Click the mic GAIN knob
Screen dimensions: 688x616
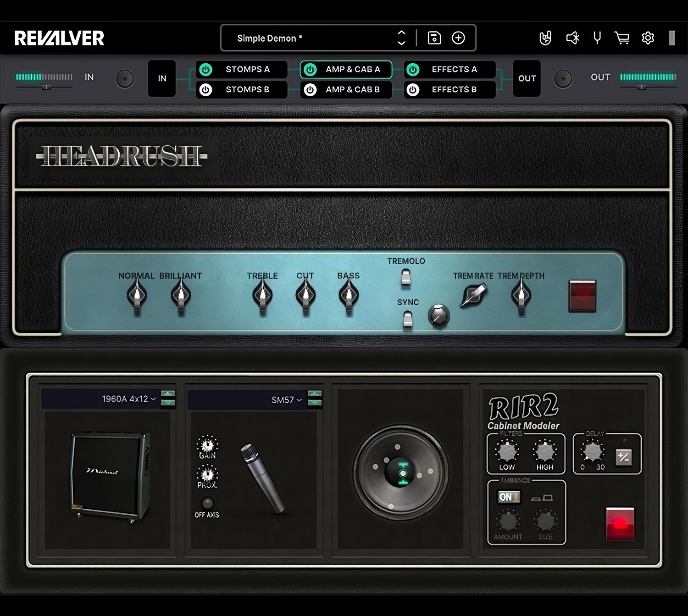pos(207,445)
